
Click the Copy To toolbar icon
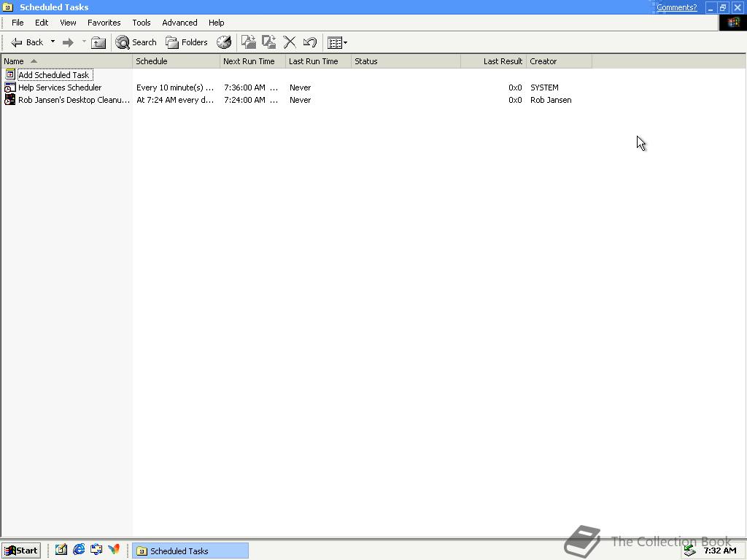[x=269, y=42]
